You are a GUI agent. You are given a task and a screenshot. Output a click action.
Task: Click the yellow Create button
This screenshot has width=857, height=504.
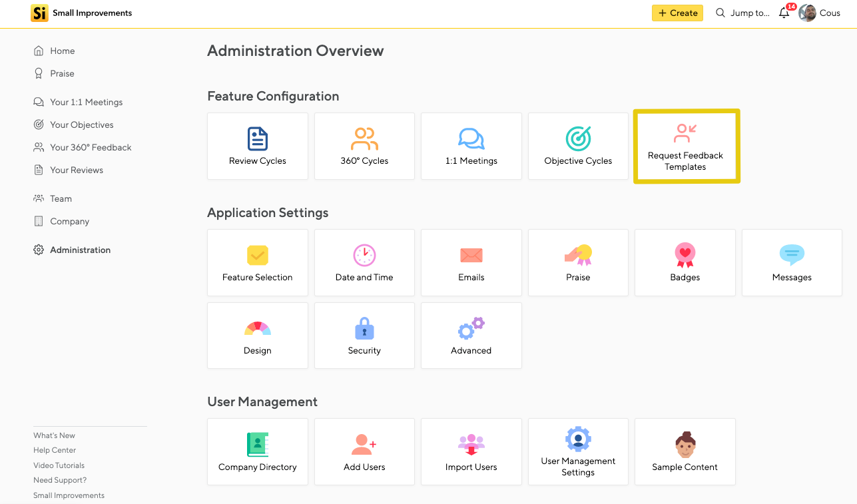[x=677, y=13]
